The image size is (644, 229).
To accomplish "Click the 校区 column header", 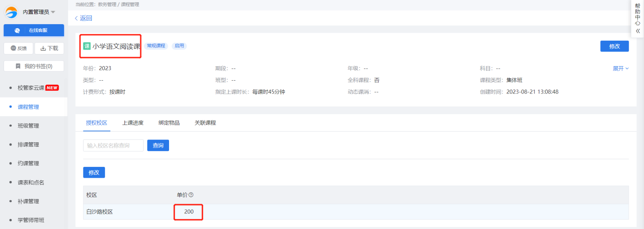I will tap(92, 195).
